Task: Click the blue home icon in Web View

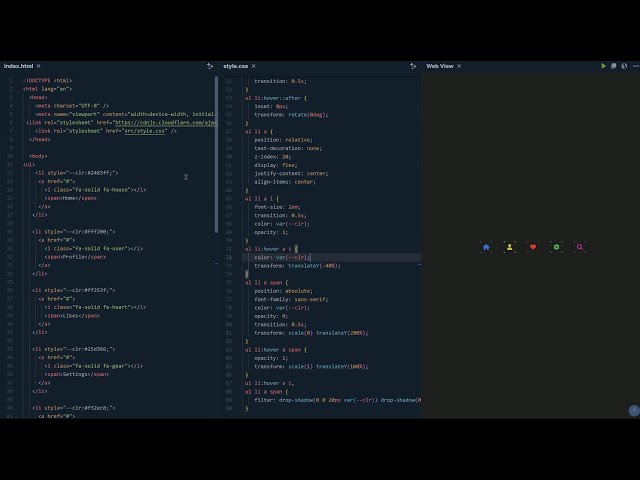Action: [486, 247]
